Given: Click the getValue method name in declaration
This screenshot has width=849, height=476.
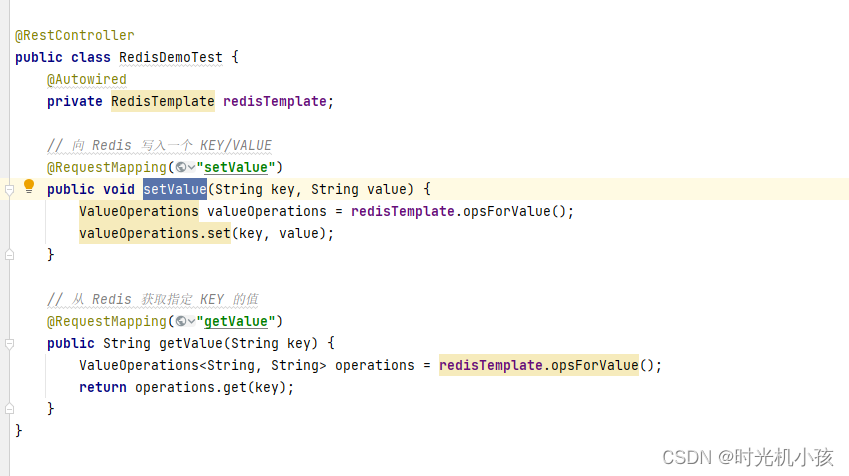Looking at the screenshot, I should [191, 343].
